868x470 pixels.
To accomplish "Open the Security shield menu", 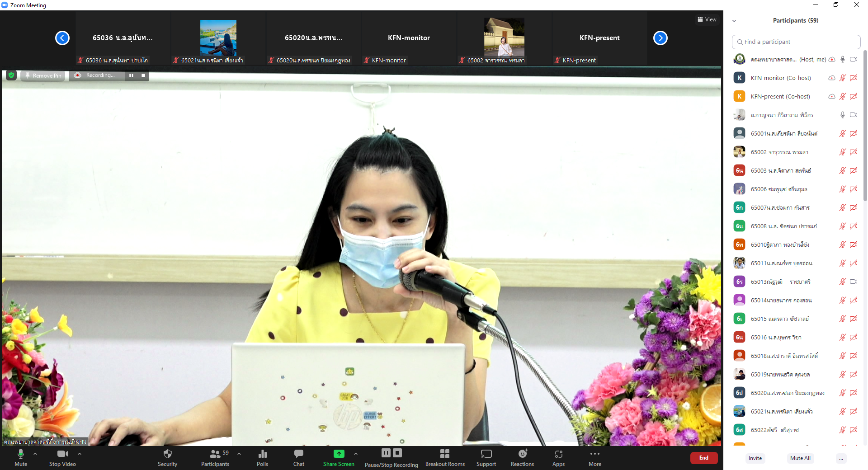I will pyautogui.click(x=167, y=458).
